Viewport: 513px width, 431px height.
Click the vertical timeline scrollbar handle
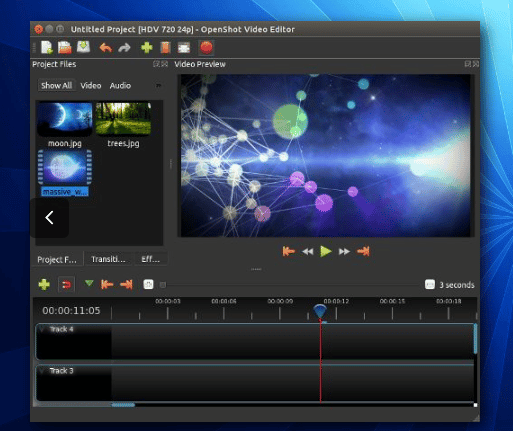pyautogui.click(x=475, y=338)
